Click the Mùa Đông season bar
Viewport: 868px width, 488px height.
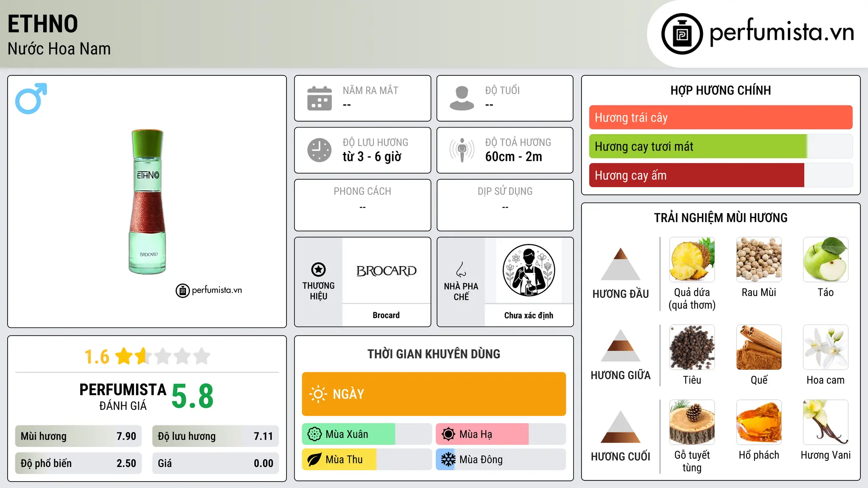(x=501, y=460)
